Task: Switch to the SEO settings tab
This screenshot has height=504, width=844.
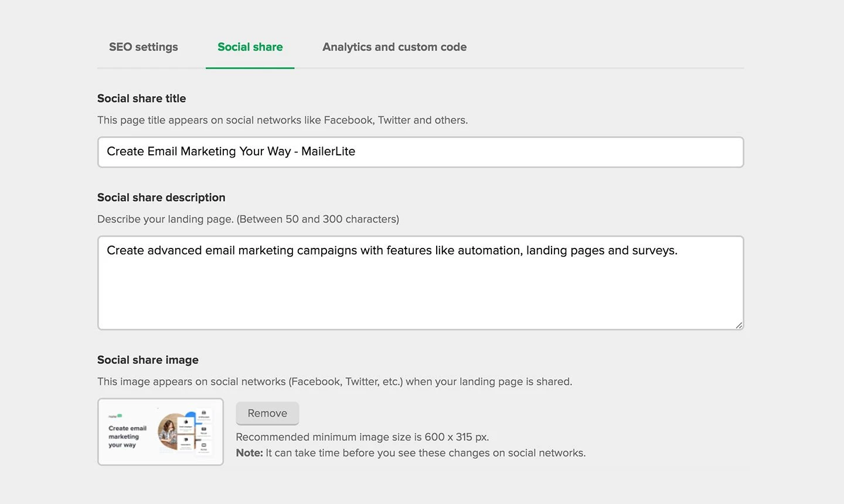Action: [143, 47]
